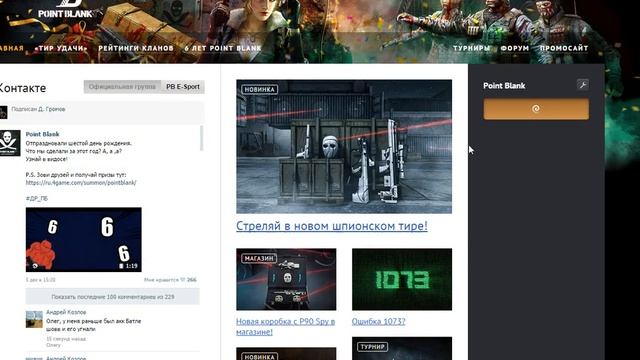Screen dimensions: 640x360
Task: Click the Мне нравится like label
Action: point(161,280)
